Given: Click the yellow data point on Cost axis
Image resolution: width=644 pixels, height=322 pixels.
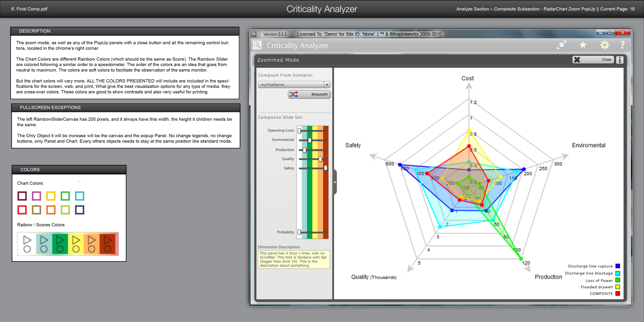Looking at the screenshot, I should click(469, 130).
